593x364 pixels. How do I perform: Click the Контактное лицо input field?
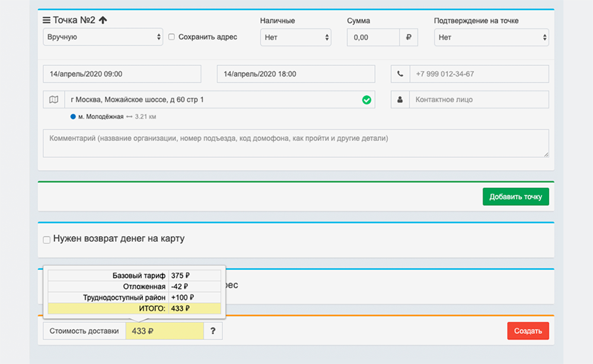pos(479,100)
